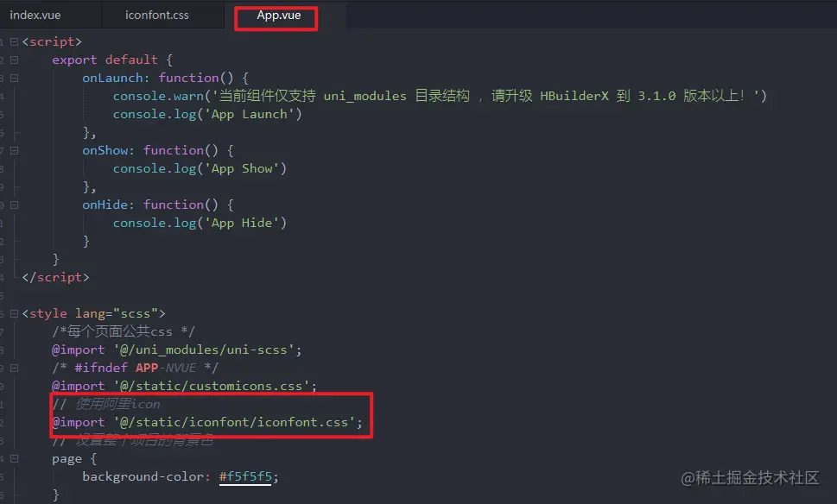This screenshot has height=504, width=837.
Task: Click the #f5f5f5 color value
Action: pyautogui.click(x=245, y=476)
